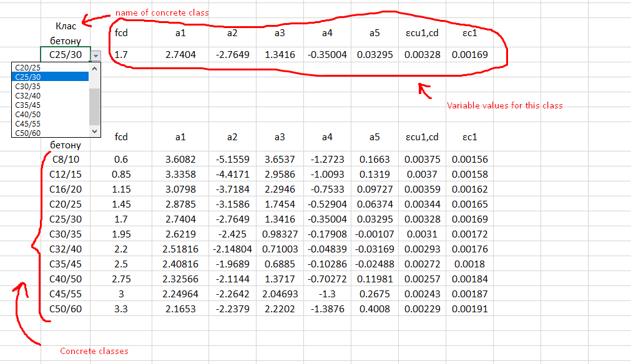Select the green-bordered C25/30 cell
The image size is (631, 364).
(x=65, y=55)
